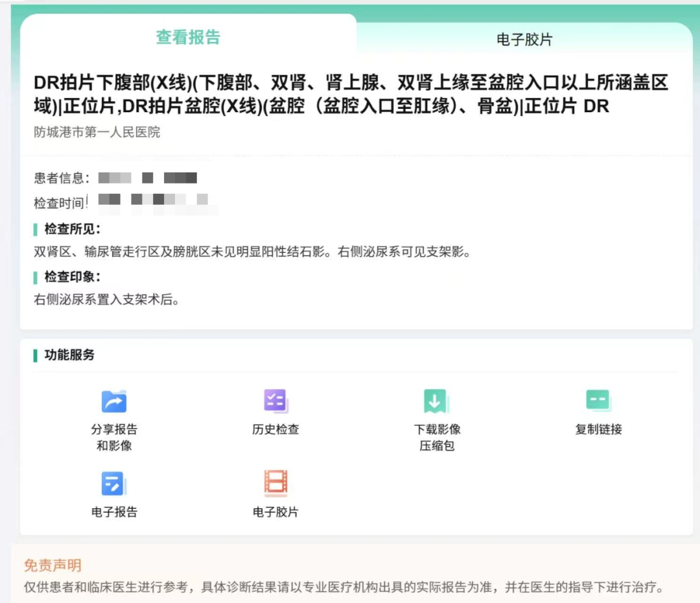Switch to the 查看报告 tab
Viewport: 700px width, 603px height.
click(188, 37)
